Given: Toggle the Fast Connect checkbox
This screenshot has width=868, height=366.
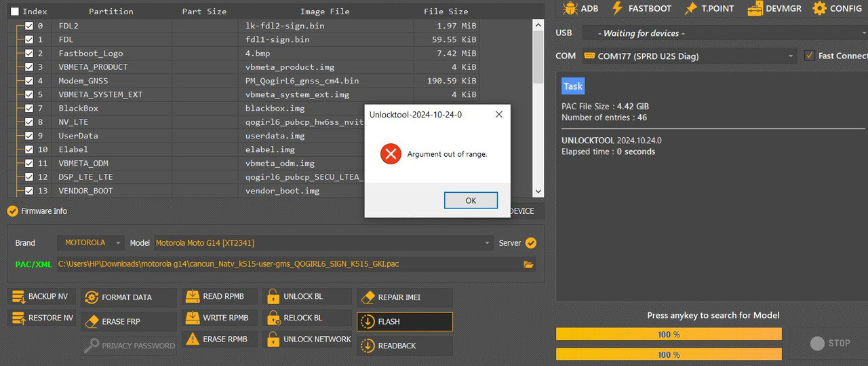Looking at the screenshot, I should pos(809,56).
